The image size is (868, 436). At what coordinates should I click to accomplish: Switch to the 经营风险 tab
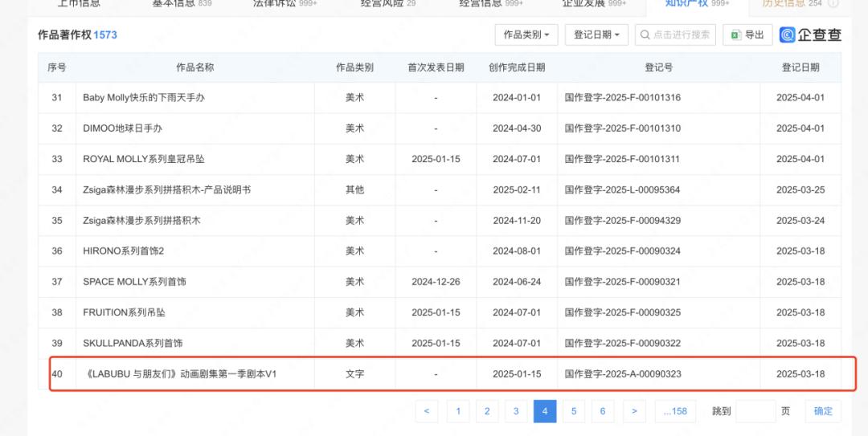(388, 3)
